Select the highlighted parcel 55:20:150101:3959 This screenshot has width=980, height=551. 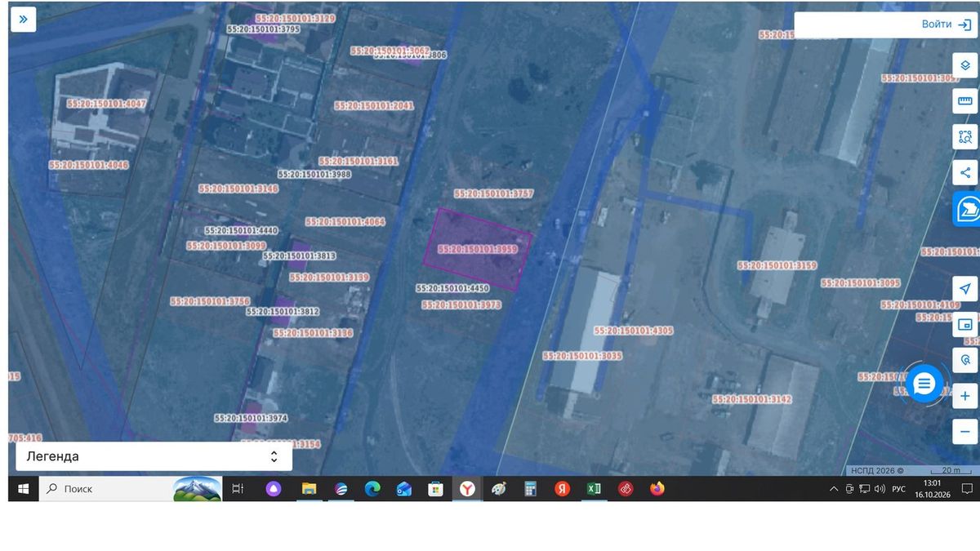[478, 250]
